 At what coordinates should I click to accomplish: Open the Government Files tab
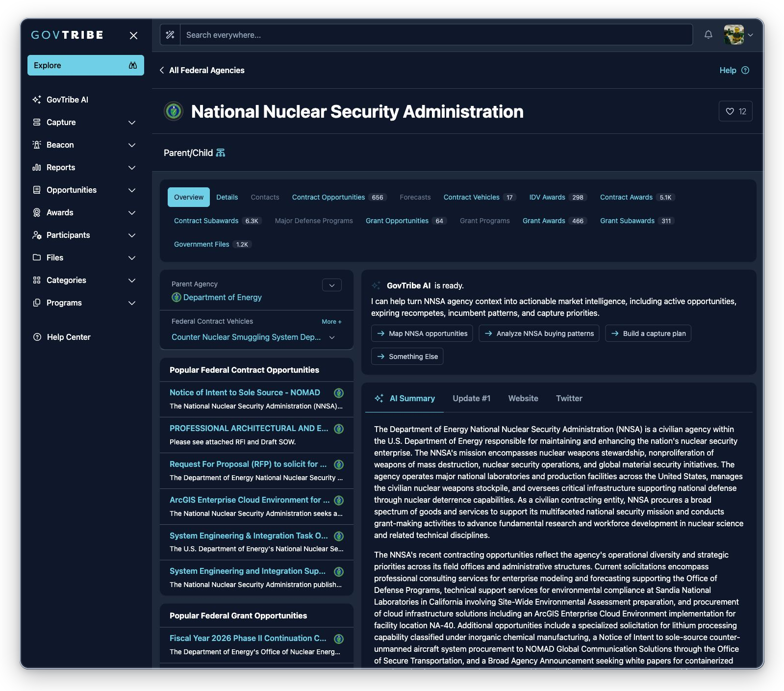[213, 244]
